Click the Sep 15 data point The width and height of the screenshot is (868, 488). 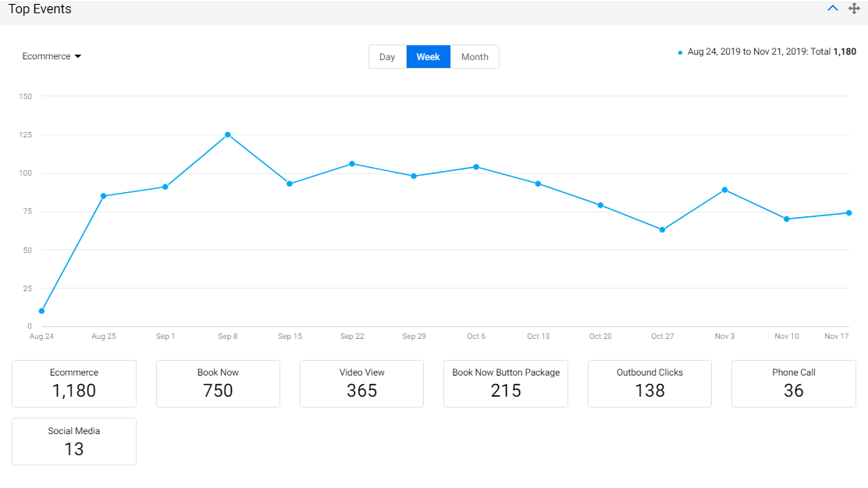tap(290, 184)
